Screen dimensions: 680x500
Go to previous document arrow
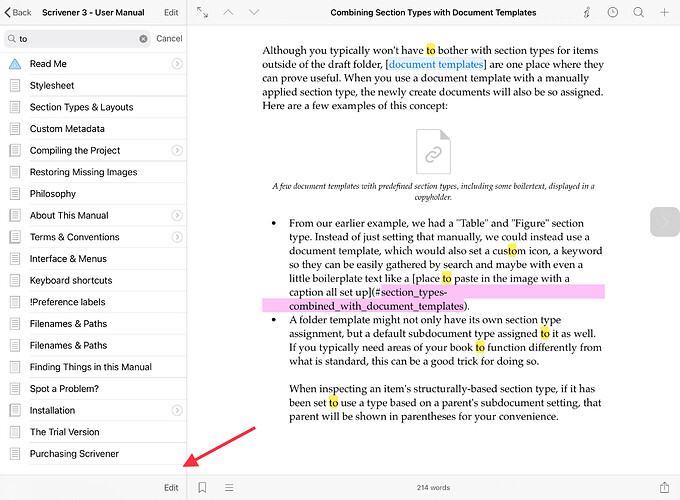228,12
